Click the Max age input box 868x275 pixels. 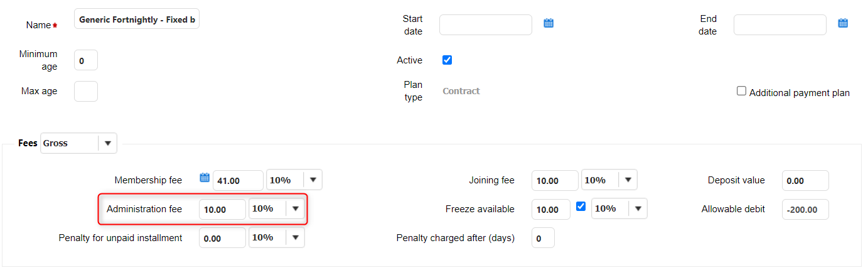point(86,91)
